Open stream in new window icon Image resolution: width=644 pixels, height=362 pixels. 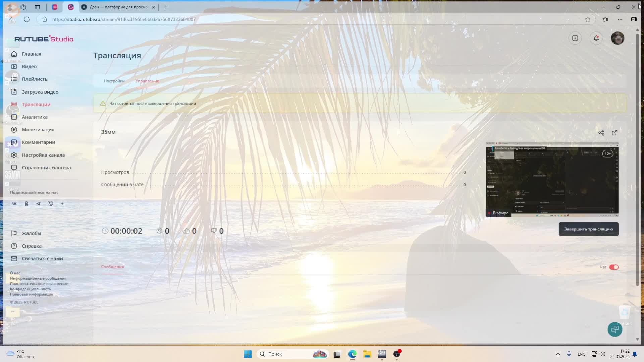614,133
